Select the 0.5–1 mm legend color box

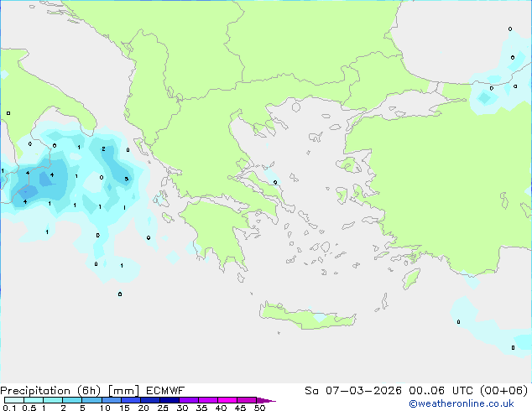(x=34, y=400)
